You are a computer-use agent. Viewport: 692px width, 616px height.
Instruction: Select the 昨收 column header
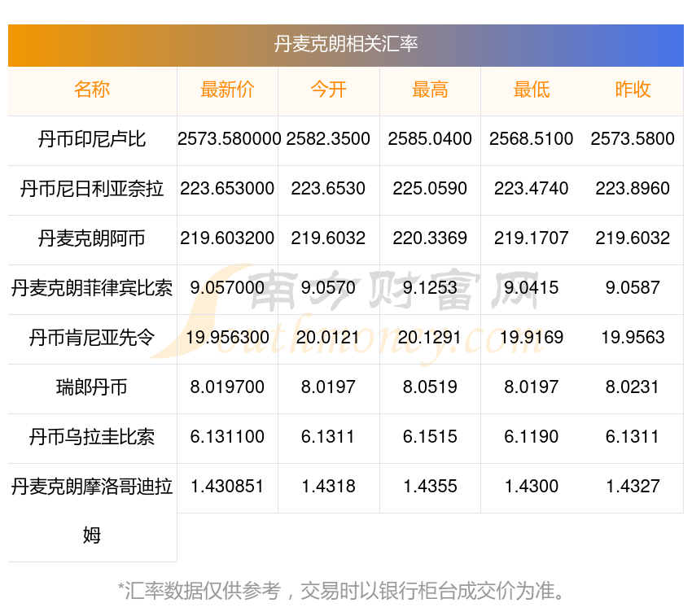click(633, 90)
